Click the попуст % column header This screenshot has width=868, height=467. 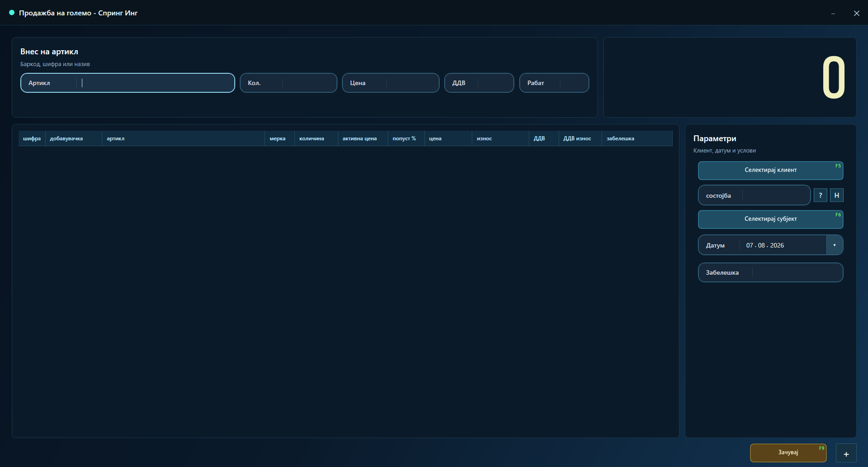coord(406,138)
